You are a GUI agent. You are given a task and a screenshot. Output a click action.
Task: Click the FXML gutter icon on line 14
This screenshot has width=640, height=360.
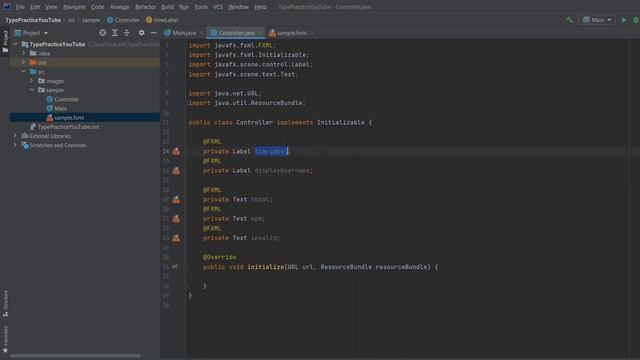(176, 151)
